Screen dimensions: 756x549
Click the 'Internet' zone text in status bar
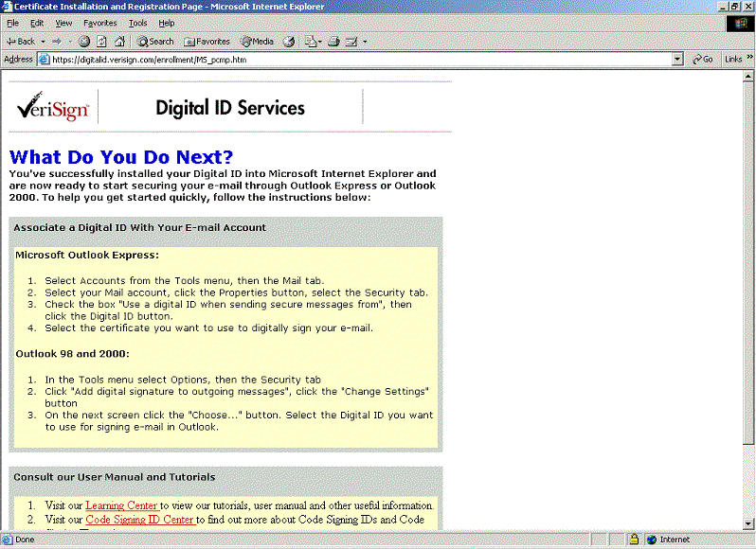pos(675,540)
